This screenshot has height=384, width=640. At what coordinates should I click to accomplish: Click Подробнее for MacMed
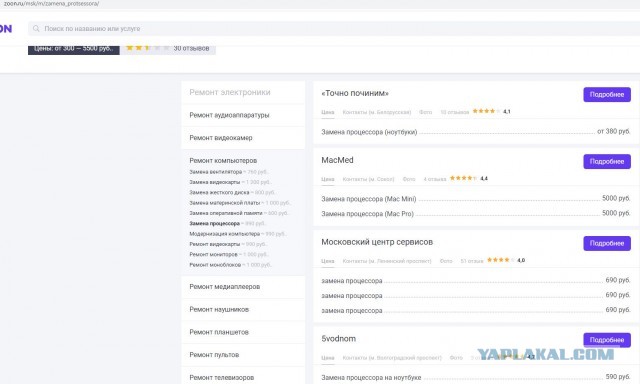(607, 162)
